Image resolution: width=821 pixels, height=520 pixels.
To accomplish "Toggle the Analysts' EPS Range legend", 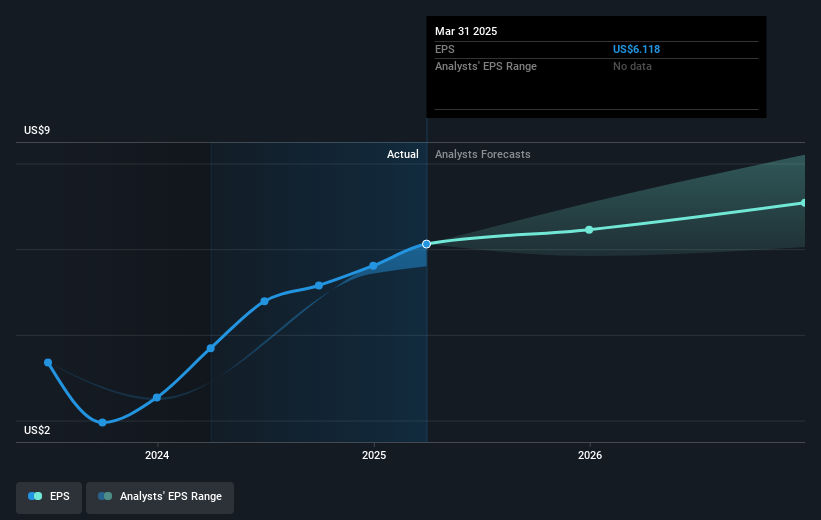I will [160, 496].
